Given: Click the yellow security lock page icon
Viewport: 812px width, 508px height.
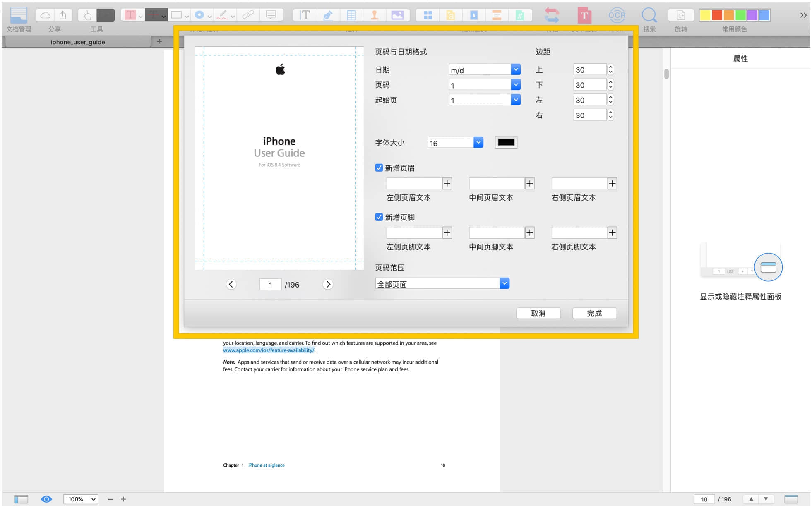Looking at the screenshot, I should point(451,15).
